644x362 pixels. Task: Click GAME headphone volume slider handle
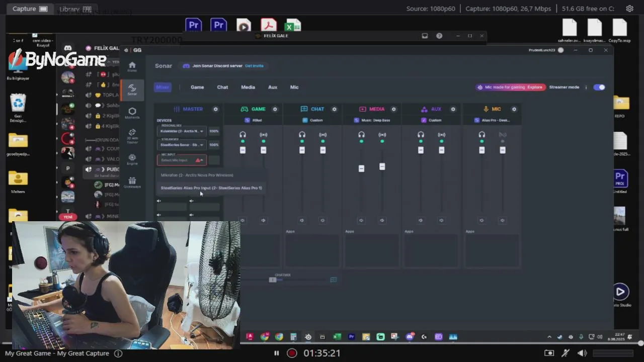pos(243,150)
